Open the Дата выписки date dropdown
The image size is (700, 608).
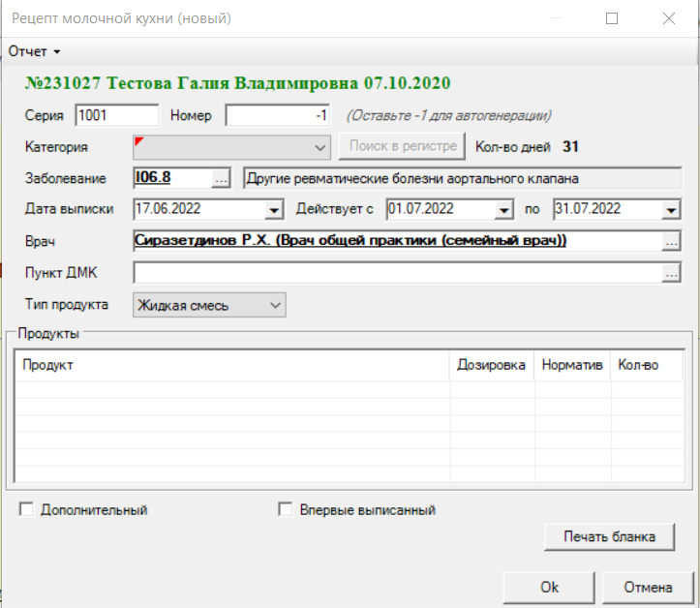[x=274, y=210]
